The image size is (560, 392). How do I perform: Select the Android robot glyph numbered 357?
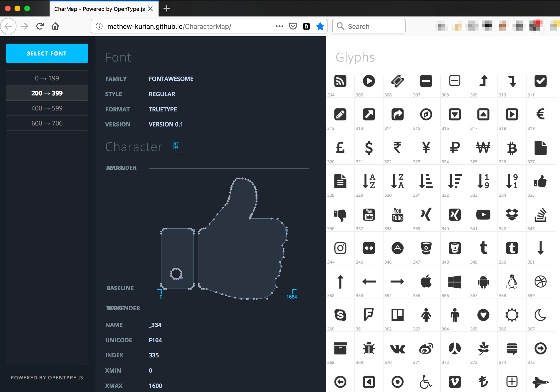pos(483,282)
